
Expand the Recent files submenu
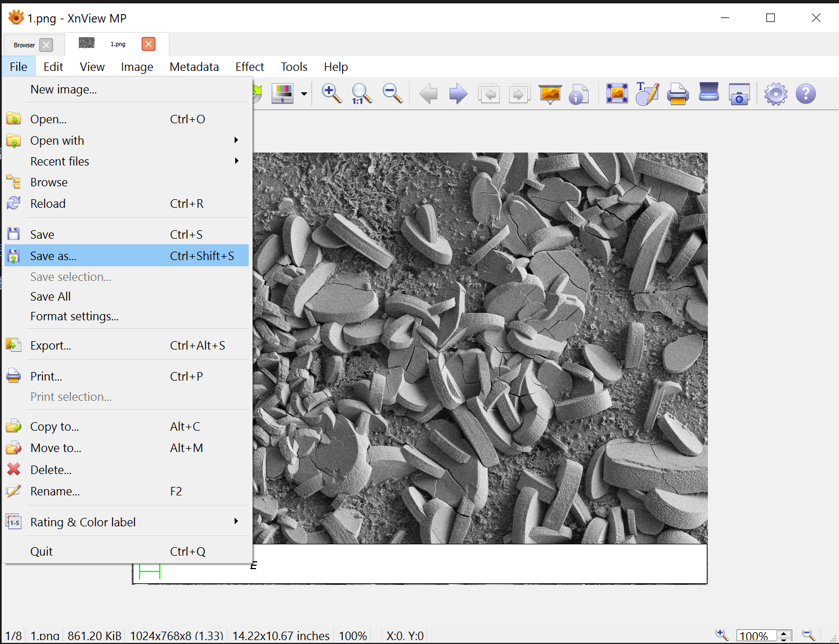[x=127, y=162]
